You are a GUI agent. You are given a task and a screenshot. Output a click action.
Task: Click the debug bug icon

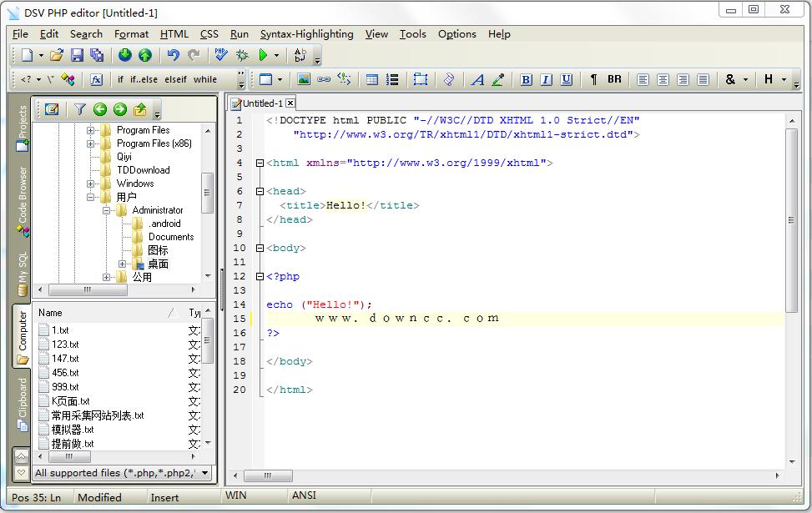coord(242,55)
